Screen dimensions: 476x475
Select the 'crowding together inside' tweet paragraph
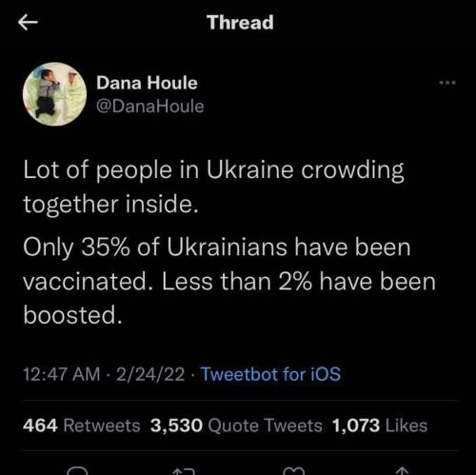pyautogui.click(x=213, y=187)
